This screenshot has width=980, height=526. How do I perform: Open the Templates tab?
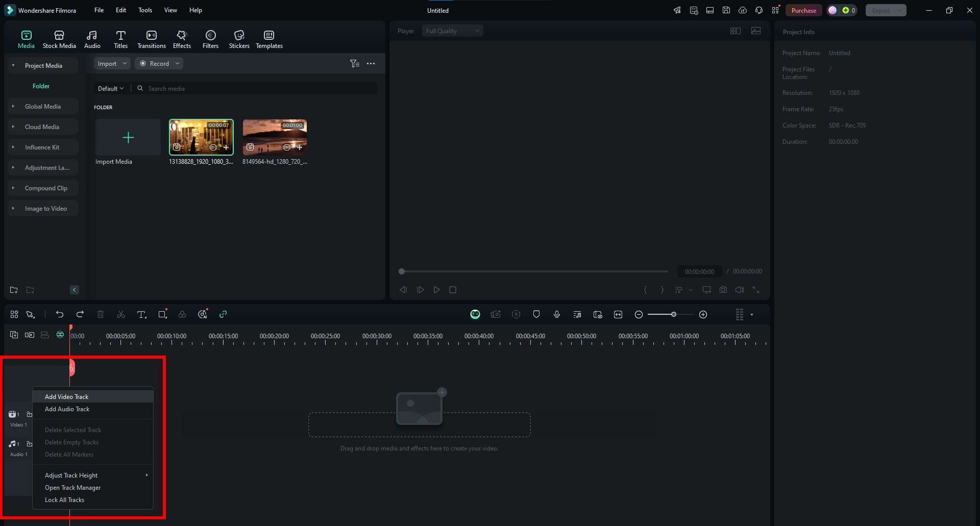(x=269, y=39)
